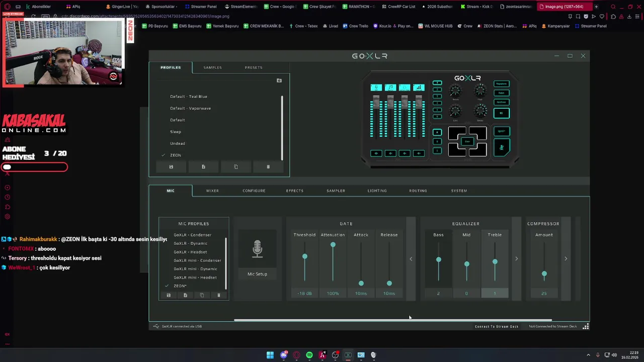Delete the selected mic profile
Image resolution: width=644 pixels, height=362 pixels.
[218, 295]
